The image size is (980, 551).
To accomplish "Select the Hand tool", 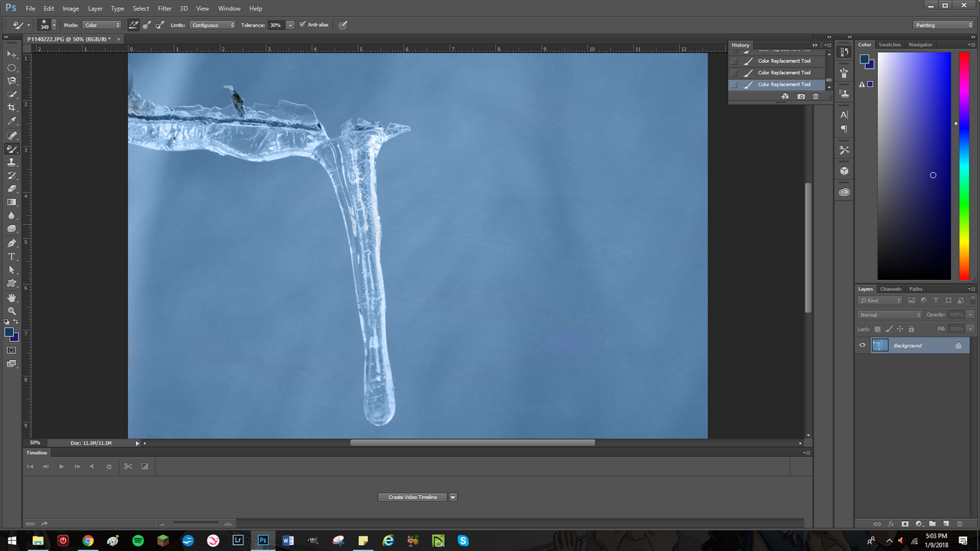I will pos(11,298).
